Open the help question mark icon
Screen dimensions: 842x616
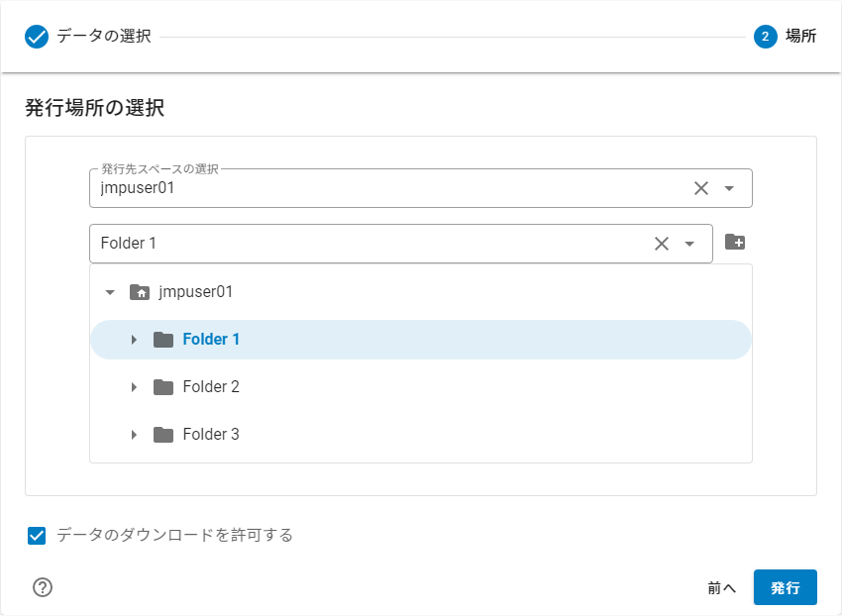[x=41, y=587]
